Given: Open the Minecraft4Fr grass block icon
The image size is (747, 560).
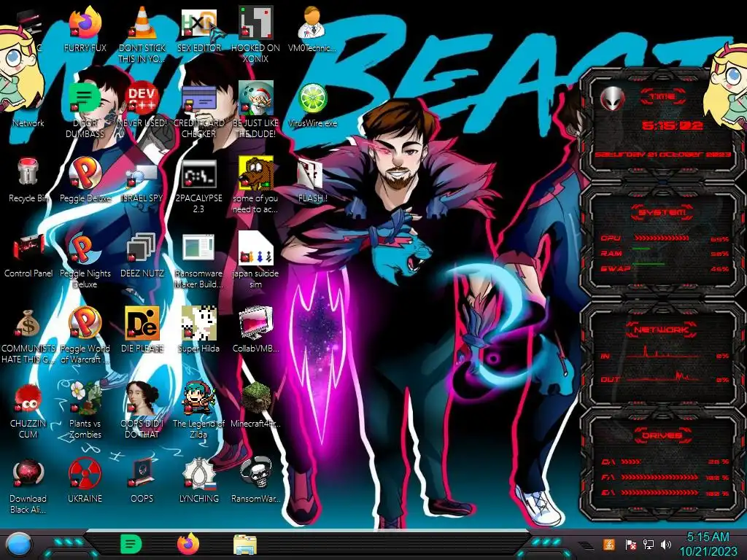Looking at the screenshot, I should (x=255, y=398).
